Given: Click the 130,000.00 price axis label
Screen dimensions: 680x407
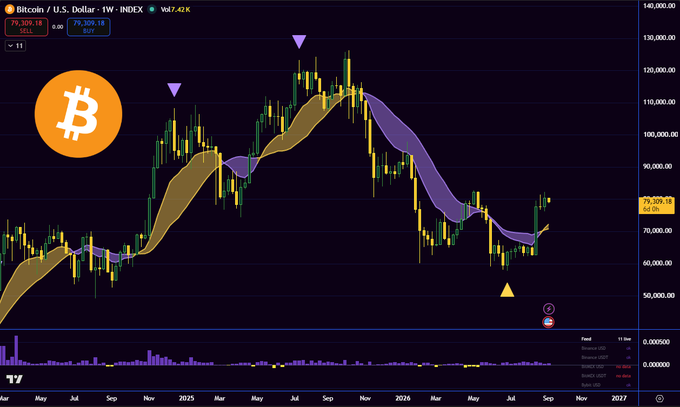Looking at the screenshot, I should click(659, 38).
